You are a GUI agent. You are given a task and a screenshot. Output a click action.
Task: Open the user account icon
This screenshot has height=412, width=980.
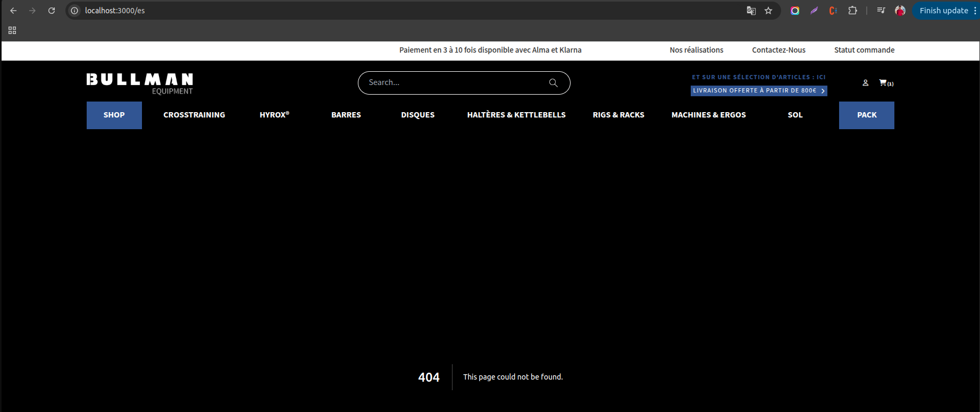click(865, 83)
